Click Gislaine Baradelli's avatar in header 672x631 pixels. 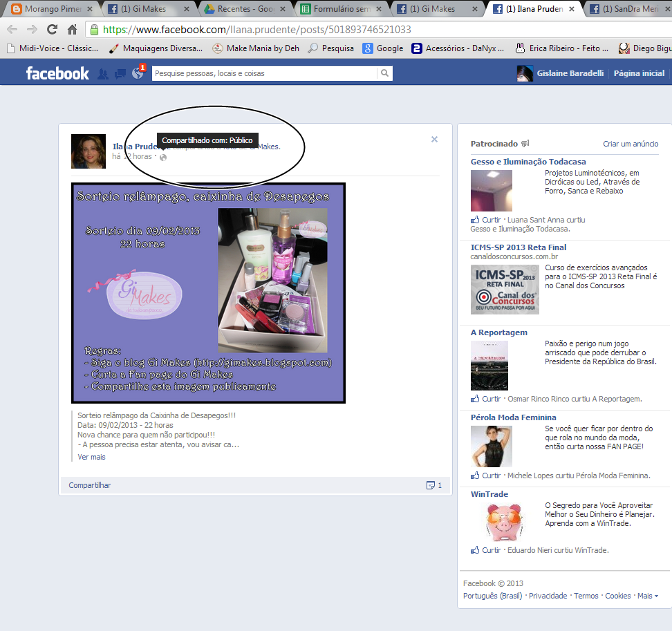click(x=525, y=73)
